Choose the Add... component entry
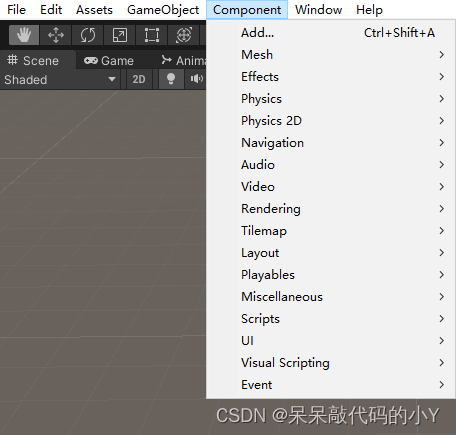This screenshot has height=435, width=456. click(x=331, y=33)
